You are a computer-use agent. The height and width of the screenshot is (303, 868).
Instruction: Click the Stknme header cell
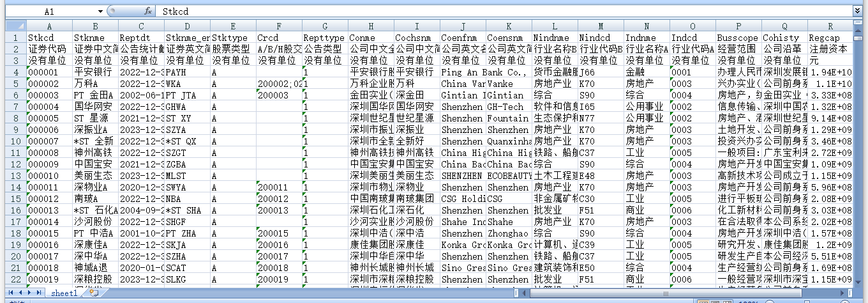(x=94, y=37)
